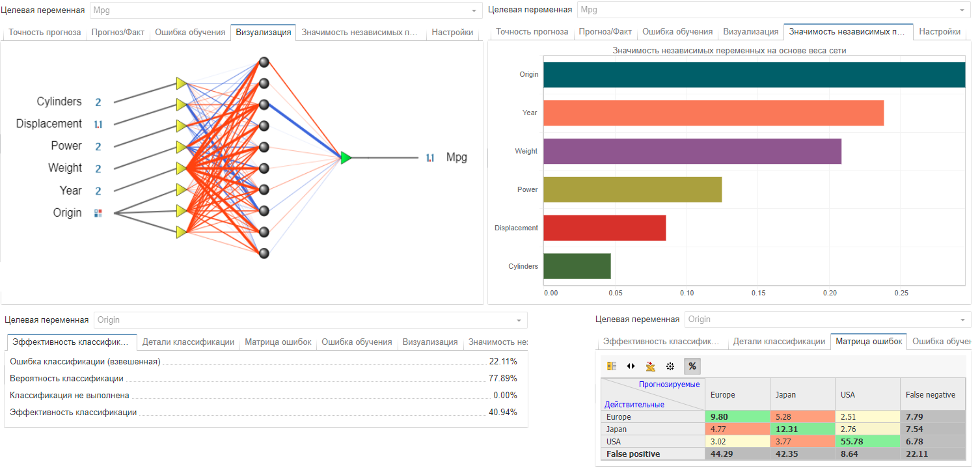This screenshot has height=475, width=980.
Task: Open Детали классификации tab in bottom-left panel
Action: (x=188, y=342)
